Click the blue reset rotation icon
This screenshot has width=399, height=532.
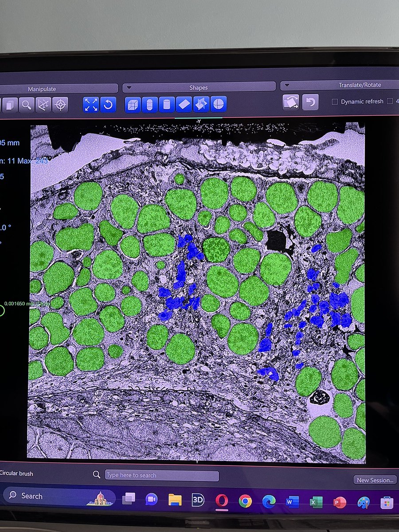108,105
